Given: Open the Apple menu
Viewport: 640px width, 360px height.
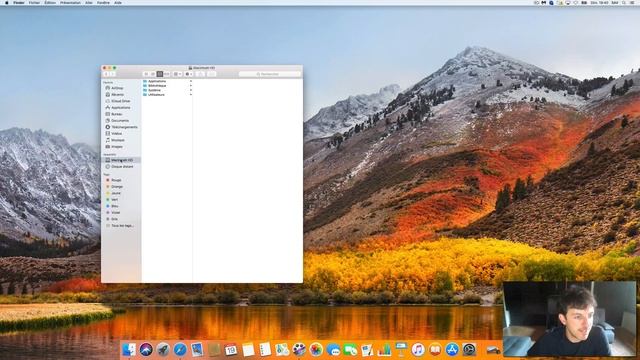Looking at the screenshot, I should point(7,2).
